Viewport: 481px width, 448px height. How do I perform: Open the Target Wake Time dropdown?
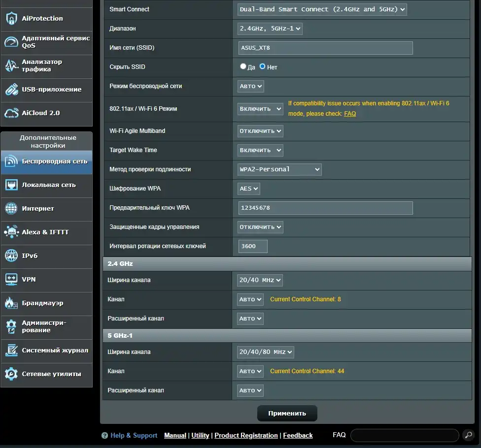[x=260, y=150]
